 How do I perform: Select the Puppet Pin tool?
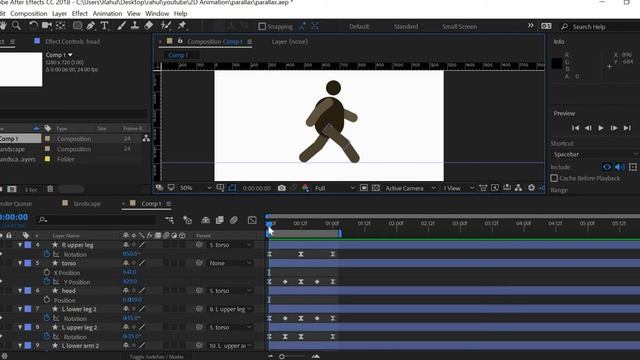(x=182, y=26)
